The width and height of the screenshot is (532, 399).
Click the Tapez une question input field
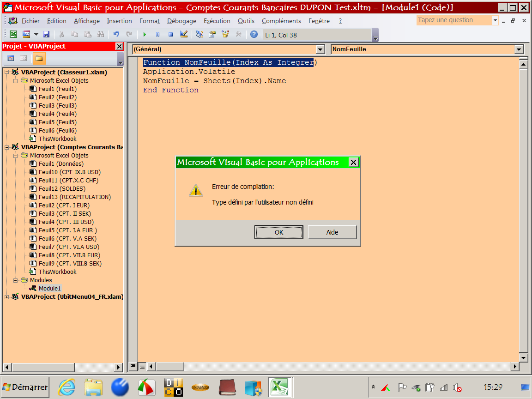454,20
